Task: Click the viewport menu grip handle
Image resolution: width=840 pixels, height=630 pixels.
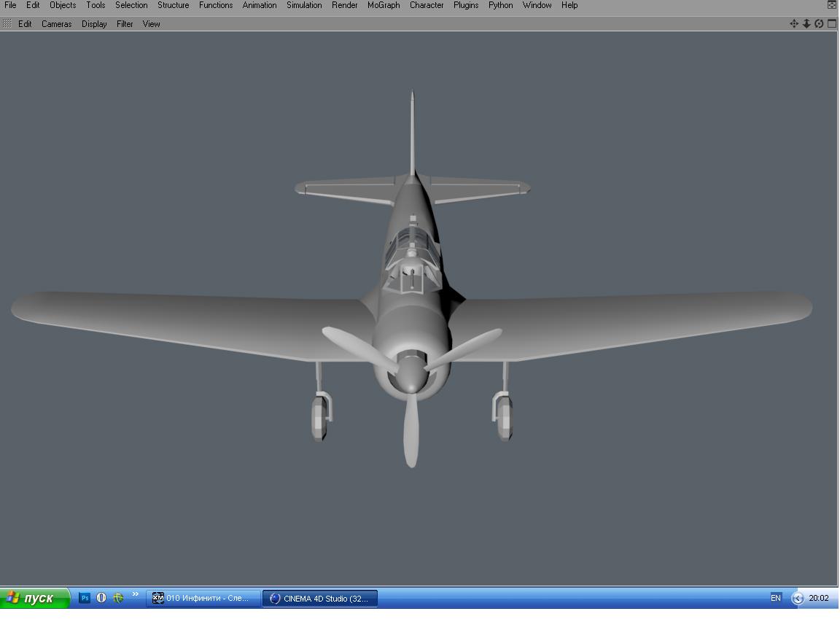Action: tap(7, 23)
